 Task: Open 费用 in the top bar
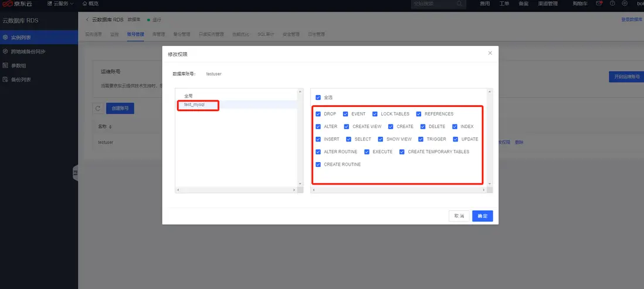484,4
